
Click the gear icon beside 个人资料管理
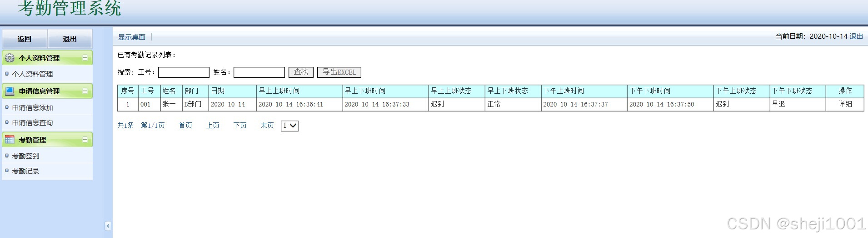[x=10, y=58]
